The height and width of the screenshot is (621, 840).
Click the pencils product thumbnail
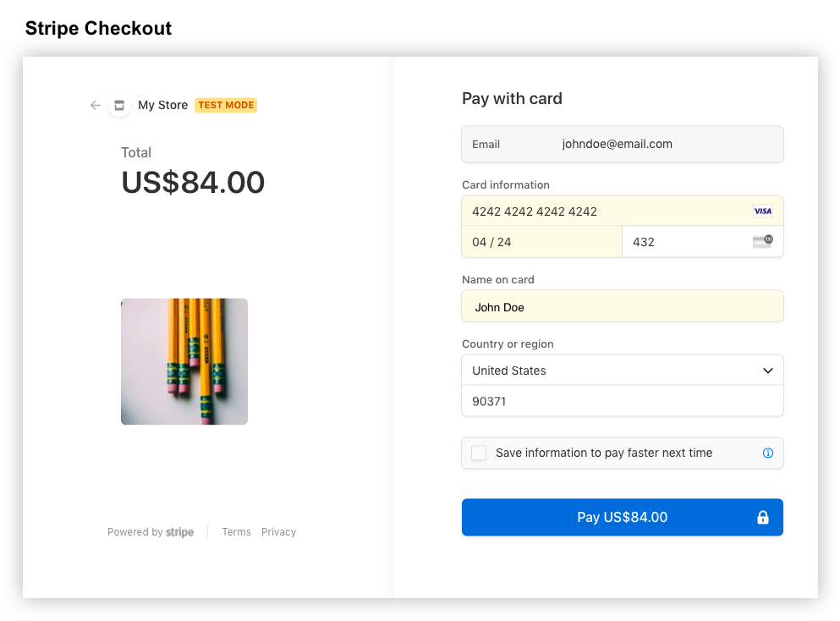click(x=184, y=361)
